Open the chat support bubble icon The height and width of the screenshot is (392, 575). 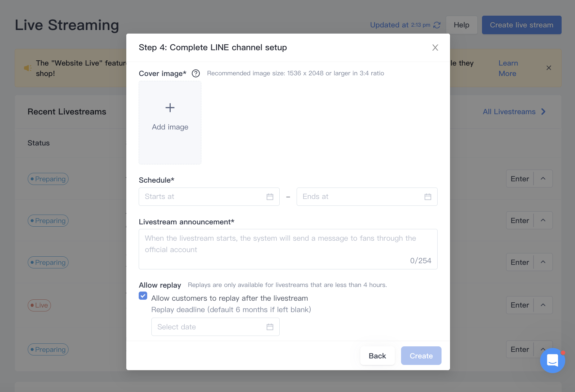[x=552, y=360]
